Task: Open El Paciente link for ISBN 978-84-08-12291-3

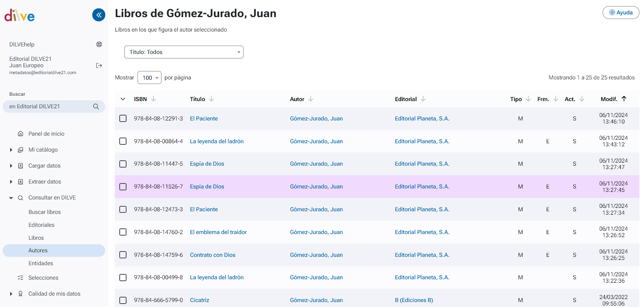Action: pos(204,119)
